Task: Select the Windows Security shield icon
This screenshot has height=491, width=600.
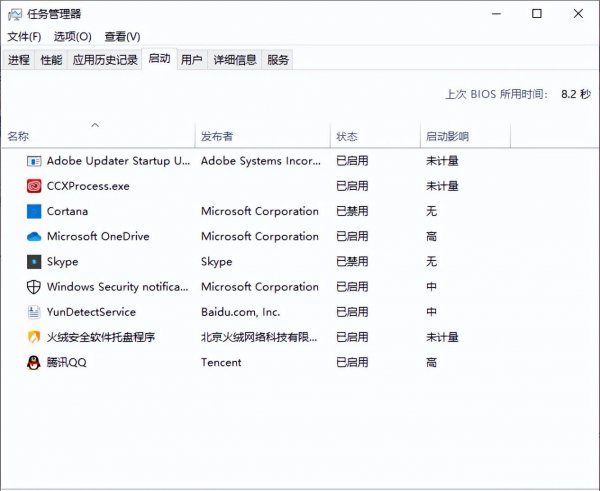Action: click(x=34, y=287)
